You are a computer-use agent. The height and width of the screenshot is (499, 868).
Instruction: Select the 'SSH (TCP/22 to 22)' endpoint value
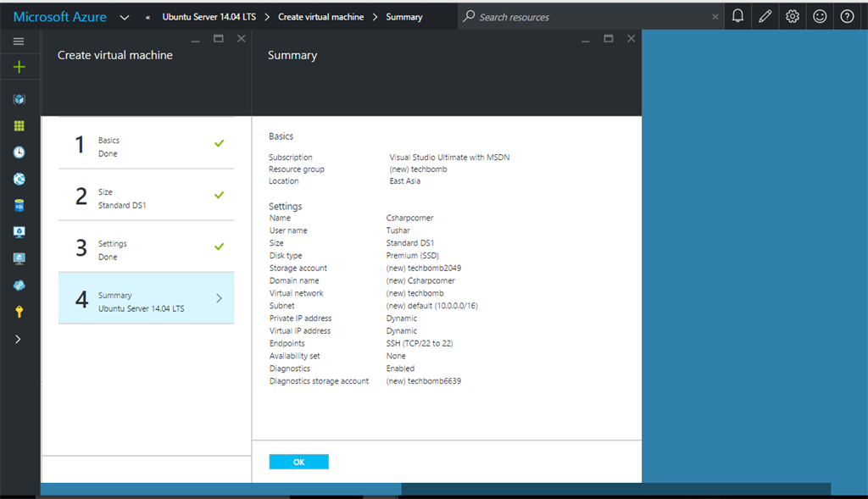point(420,344)
